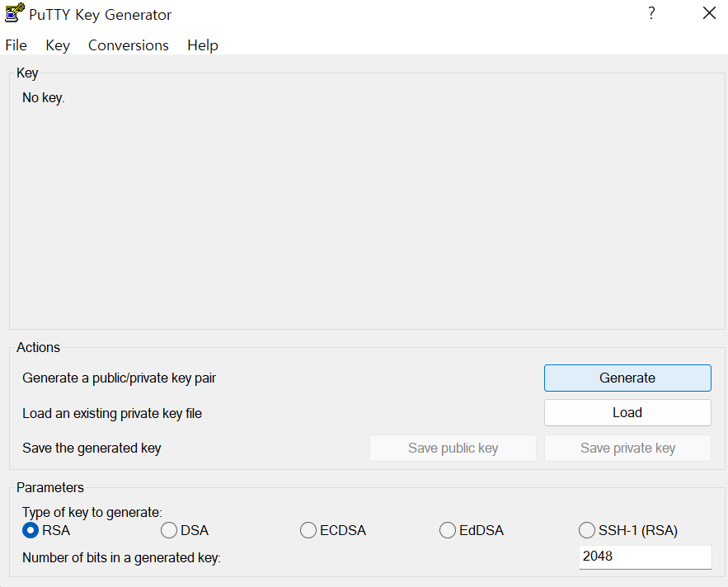Click the question mark help button
728x587 pixels.
pos(651,13)
